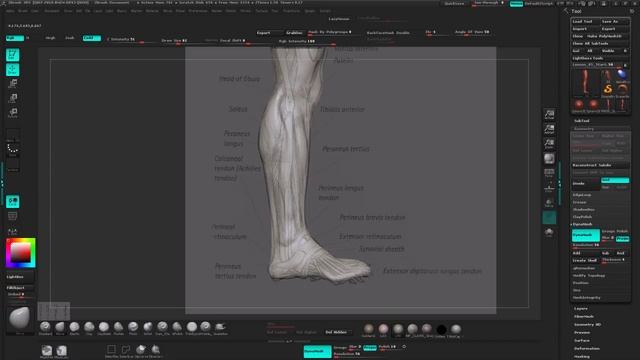Open the Brush menu
This screenshot has height=360, width=640.
click(22, 11)
